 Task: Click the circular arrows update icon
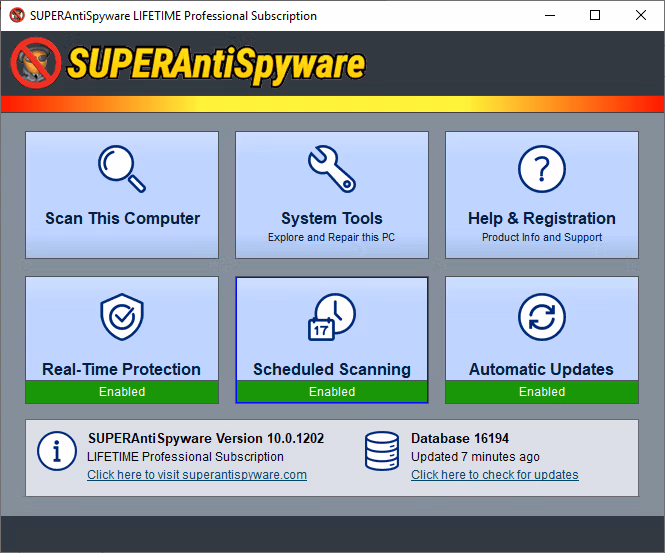542,316
